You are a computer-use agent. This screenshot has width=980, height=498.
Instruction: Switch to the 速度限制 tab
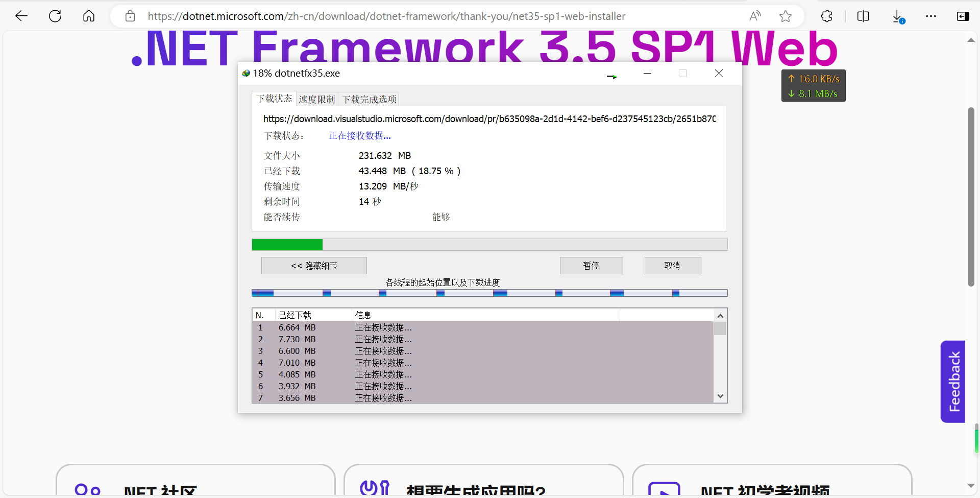pyautogui.click(x=317, y=99)
